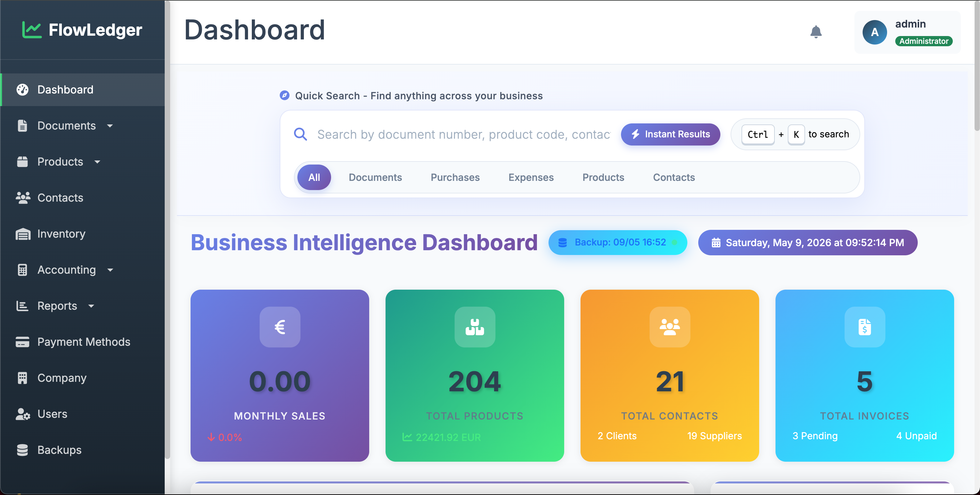Click the Monthly Sales 0.00 value
The width and height of the screenshot is (980, 495).
click(280, 381)
